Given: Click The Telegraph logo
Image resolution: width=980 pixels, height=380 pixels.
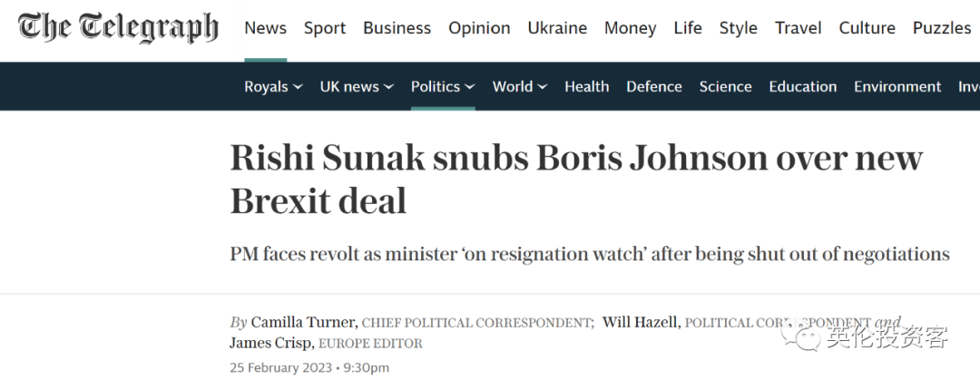Looking at the screenshot, I should click(118, 28).
